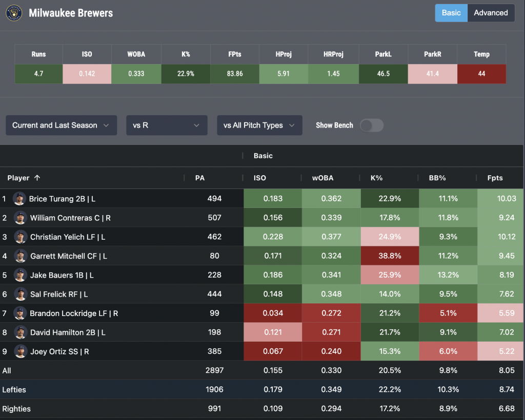525x420 pixels.
Task: Click Christian Yelich's headshot icon
Action: [x=19, y=237]
